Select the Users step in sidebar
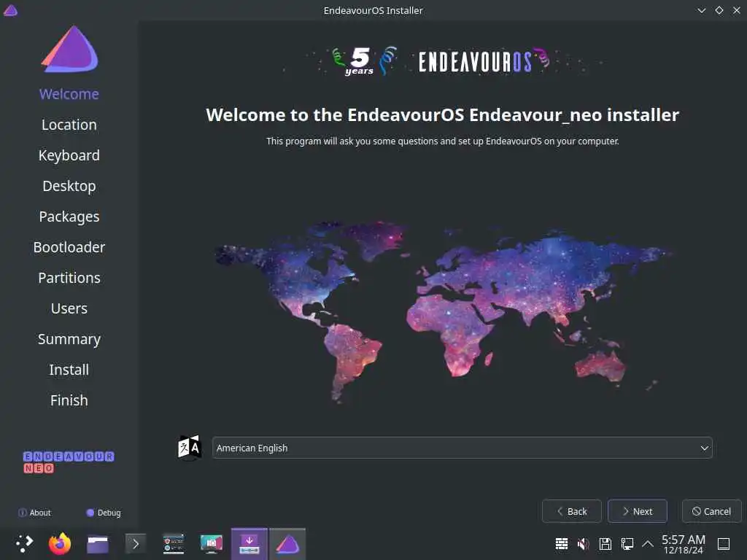The image size is (747, 560). pyautogui.click(x=69, y=308)
